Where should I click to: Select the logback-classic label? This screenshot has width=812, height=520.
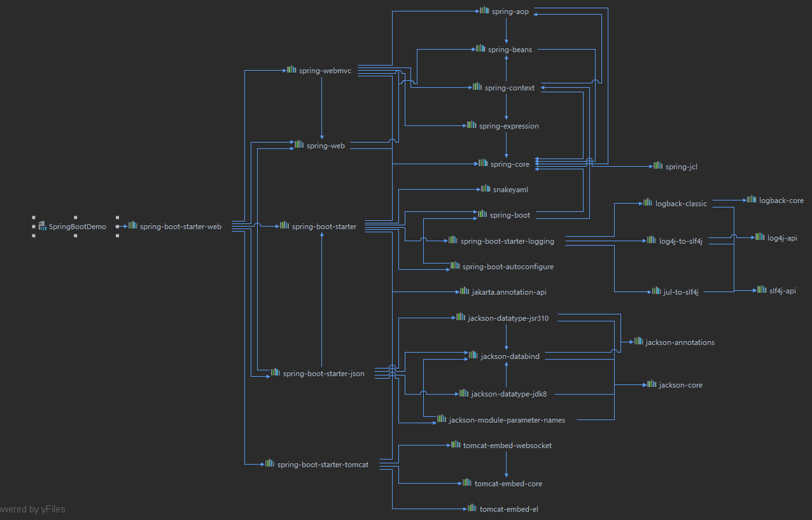point(681,203)
